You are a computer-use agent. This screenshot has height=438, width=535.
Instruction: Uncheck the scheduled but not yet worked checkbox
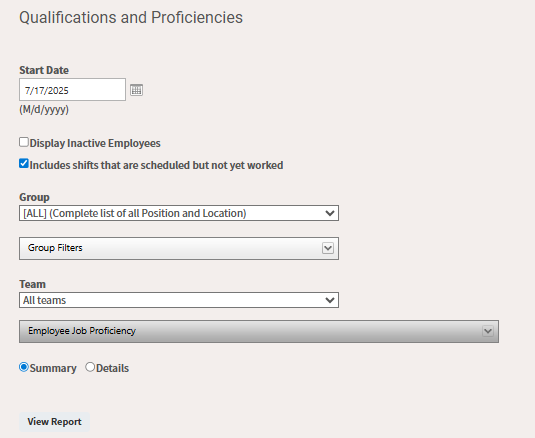(24, 164)
